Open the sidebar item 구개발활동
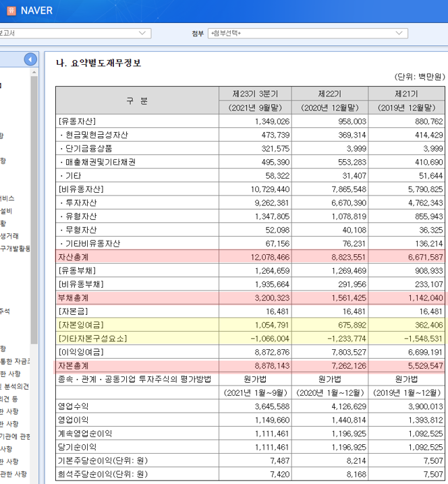Screen dimensions: 448x484 pyautogui.click(x=15, y=249)
